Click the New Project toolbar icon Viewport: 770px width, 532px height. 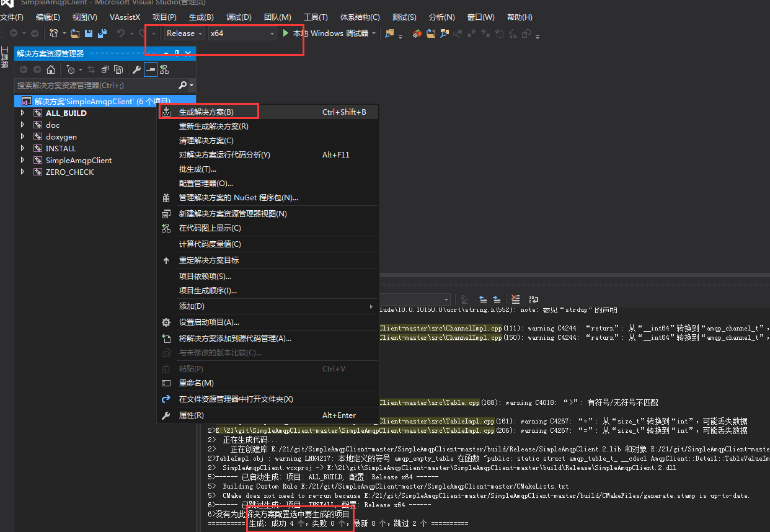pyautogui.click(x=54, y=33)
